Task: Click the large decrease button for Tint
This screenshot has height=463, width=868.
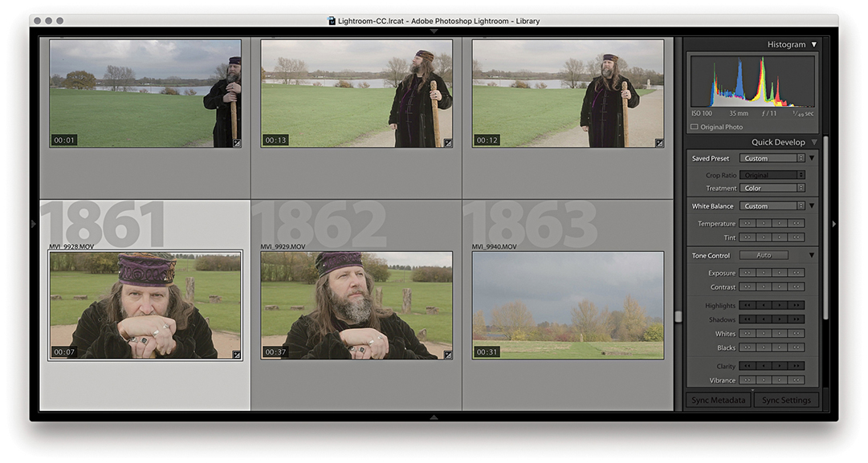Action: (748, 238)
